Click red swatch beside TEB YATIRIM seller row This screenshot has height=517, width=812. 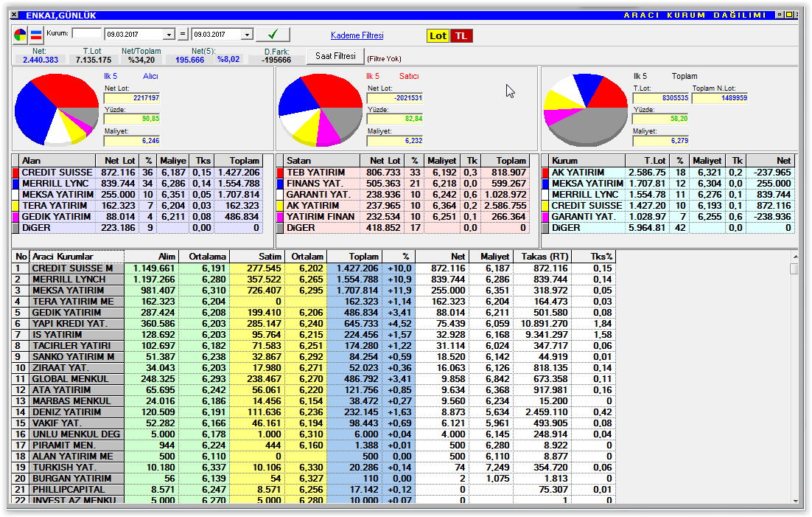click(x=280, y=173)
